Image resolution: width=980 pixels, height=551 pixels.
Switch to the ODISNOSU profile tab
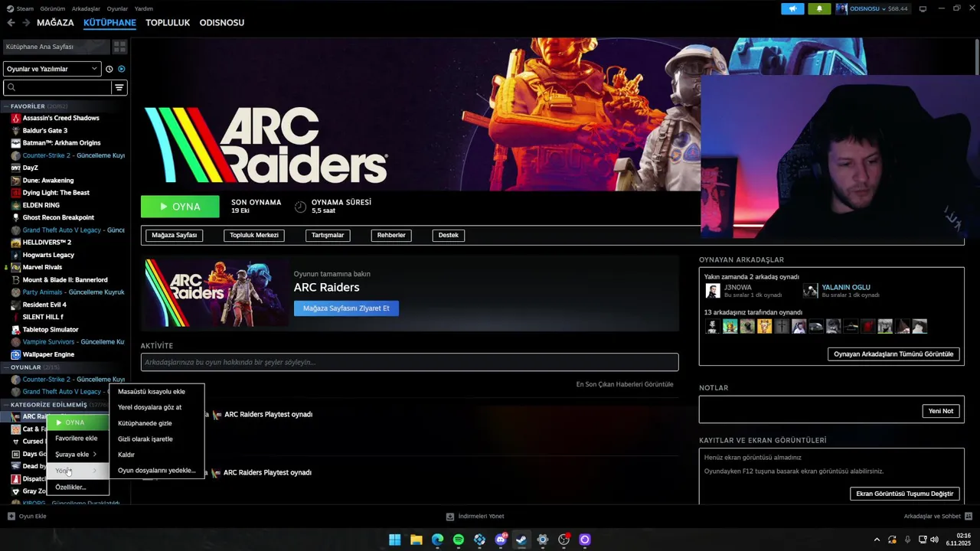[x=222, y=23]
